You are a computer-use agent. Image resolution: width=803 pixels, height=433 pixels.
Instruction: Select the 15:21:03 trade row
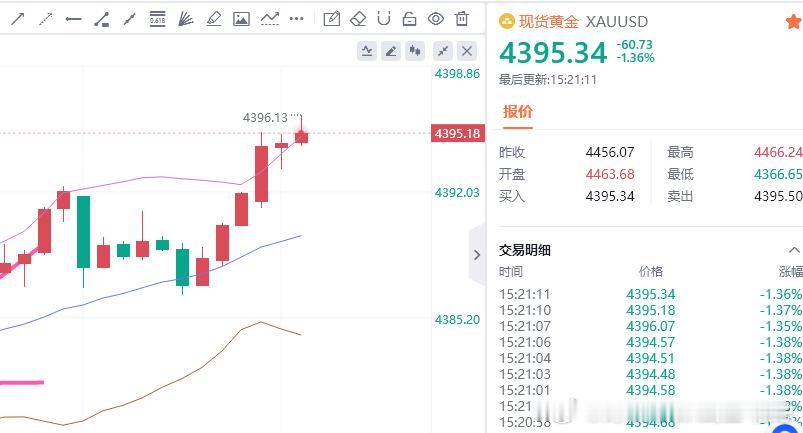(650, 374)
